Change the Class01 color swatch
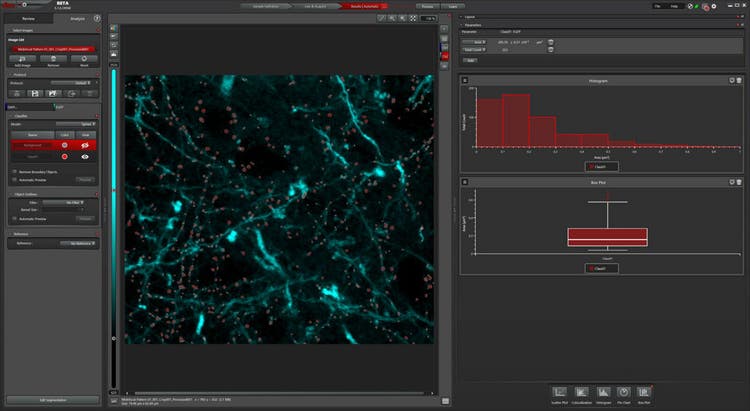This screenshot has height=411, width=750. (x=65, y=156)
